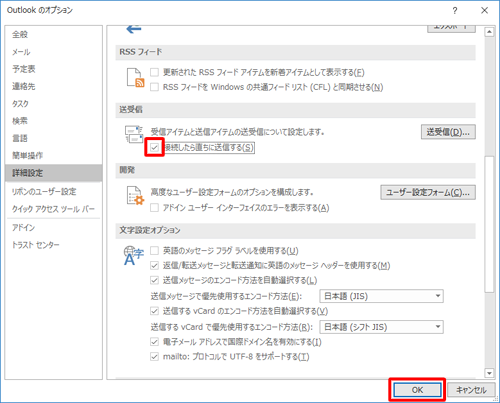Open help with the question mark

[455, 11]
